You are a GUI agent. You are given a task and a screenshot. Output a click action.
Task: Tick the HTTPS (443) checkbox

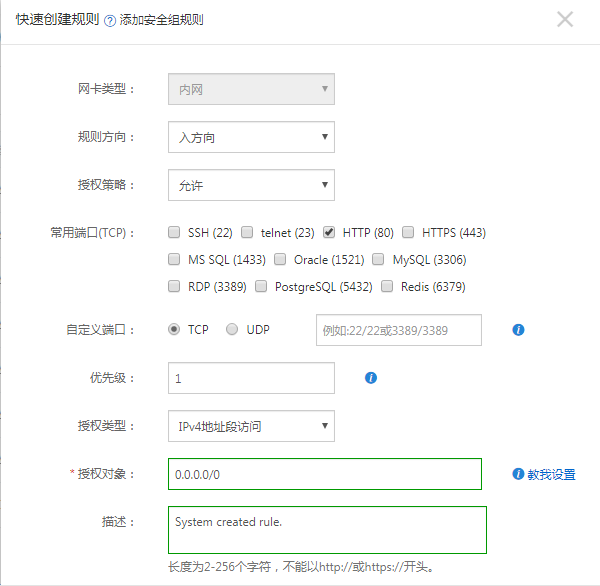pyautogui.click(x=408, y=233)
